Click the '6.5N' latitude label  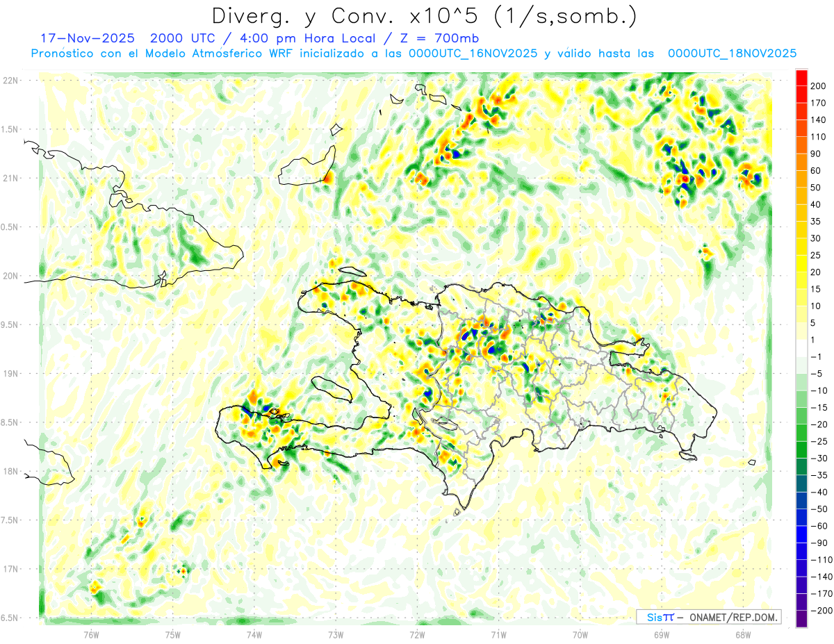coord(10,618)
